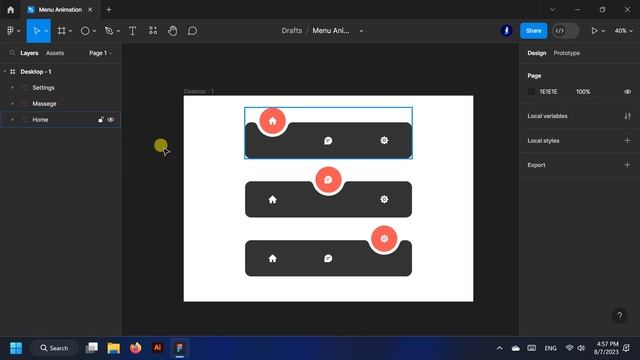Screen dimensions: 640x360
Task: Open Page 1 pages dropdown
Action: coord(100,53)
